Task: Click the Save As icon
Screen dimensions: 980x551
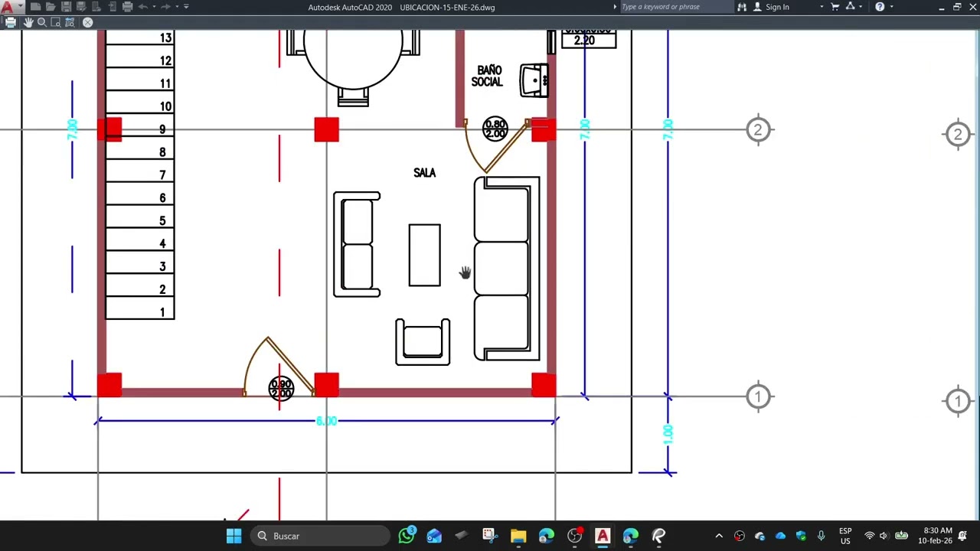Action: pyautogui.click(x=81, y=7)
